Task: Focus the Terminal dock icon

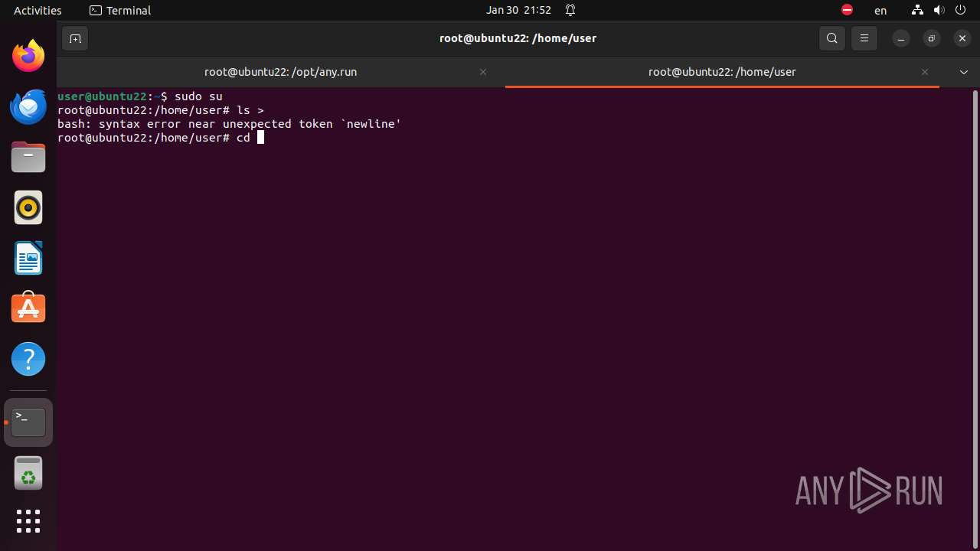Action: point(28,422)
